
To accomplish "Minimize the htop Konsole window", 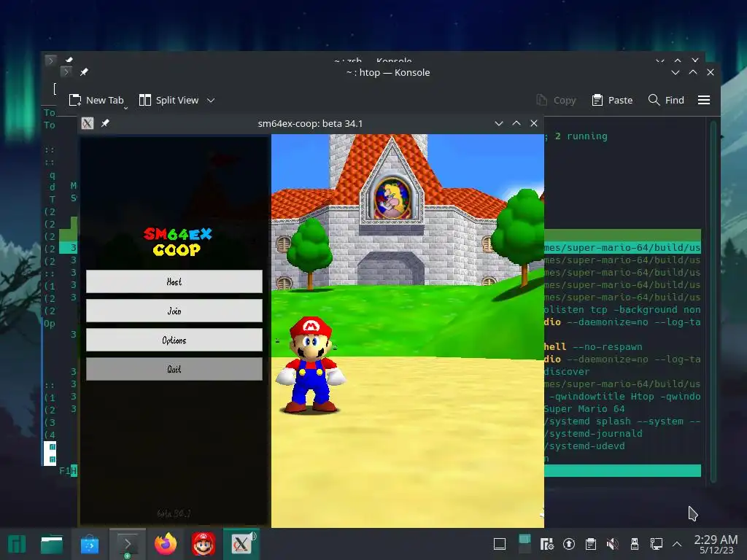I will [675, 72].
